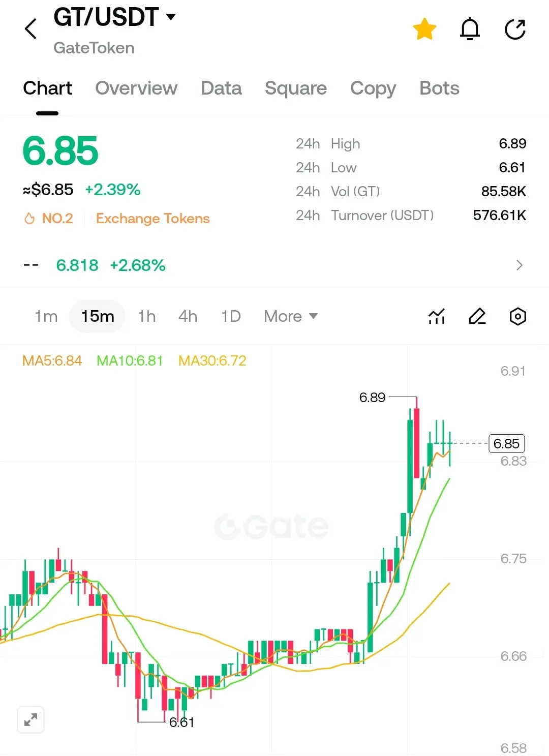Open the chart indicators icon

coord(437,316)
